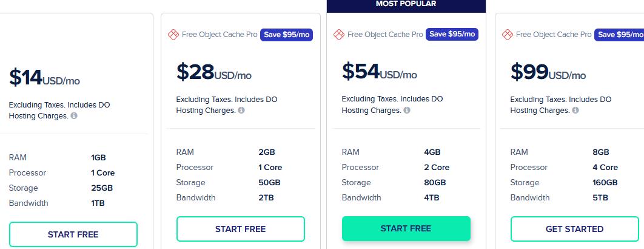Image resolution: width=644 pixels, height=249 pixels.
Task: Click Free Object Cache Pro text in $28 plan
Action: tap(220, 35)
